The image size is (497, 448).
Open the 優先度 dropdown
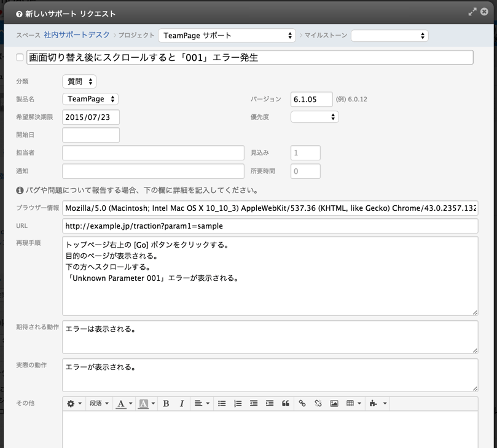click(315, 117)
